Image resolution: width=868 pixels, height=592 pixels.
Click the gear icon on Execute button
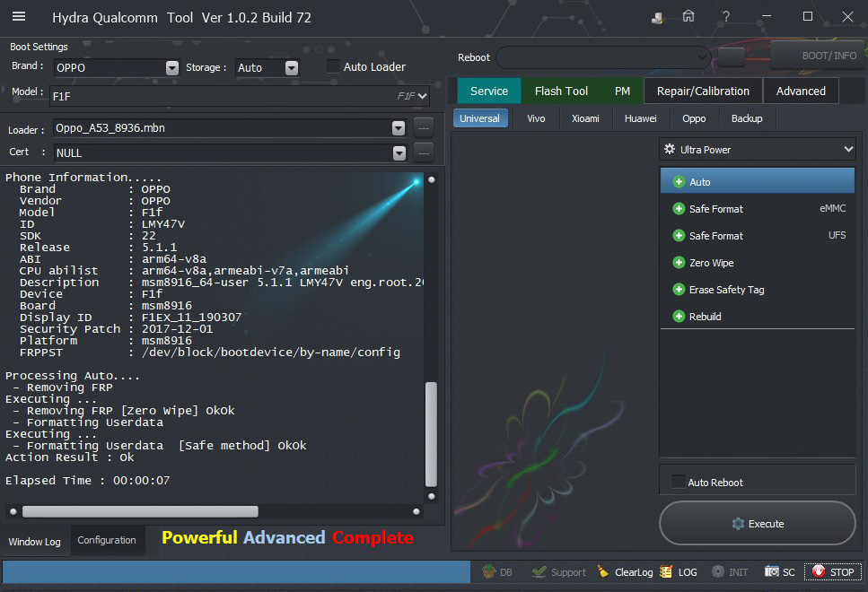pyautogui.click(x=738, y=524)
